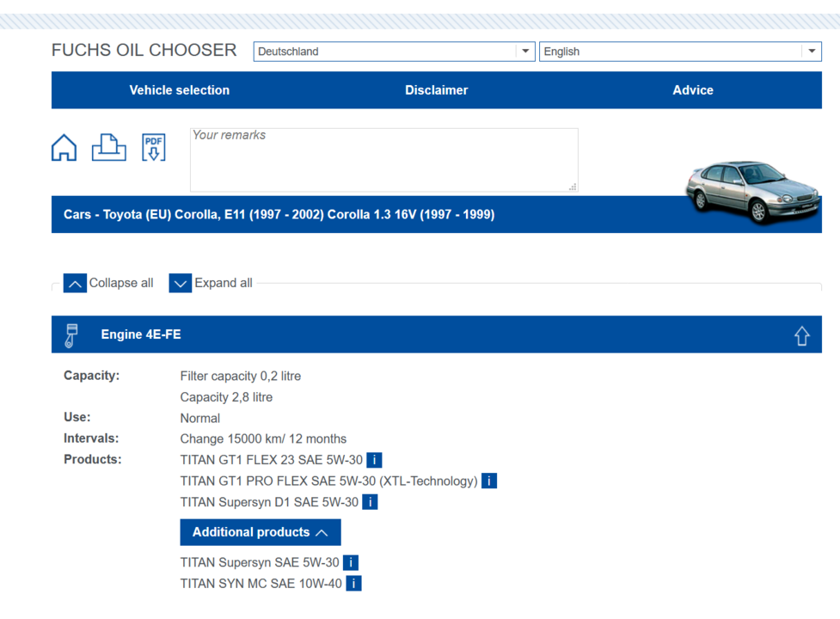Collapse Engine 4E-FE section with up arrow
This screenshot has width=840, height=619.
(801, 336)
